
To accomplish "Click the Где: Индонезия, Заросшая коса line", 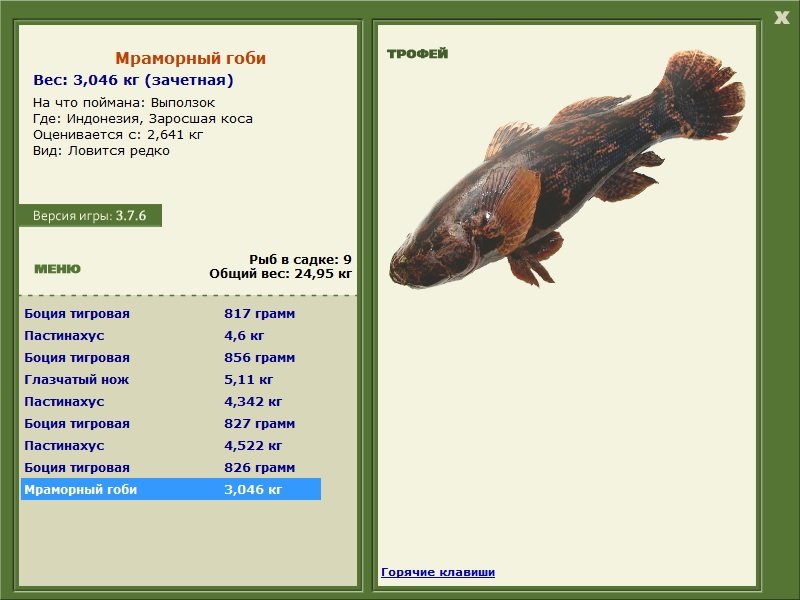I will tap(142, 118).
